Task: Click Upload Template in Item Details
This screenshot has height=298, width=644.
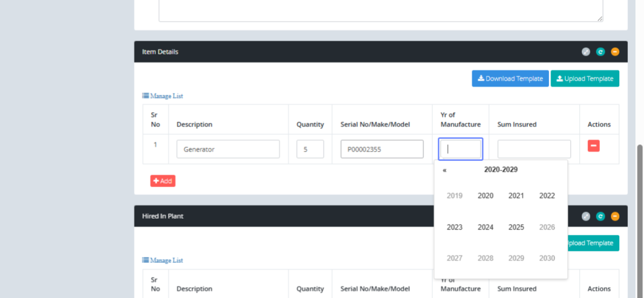Action: 584,79
